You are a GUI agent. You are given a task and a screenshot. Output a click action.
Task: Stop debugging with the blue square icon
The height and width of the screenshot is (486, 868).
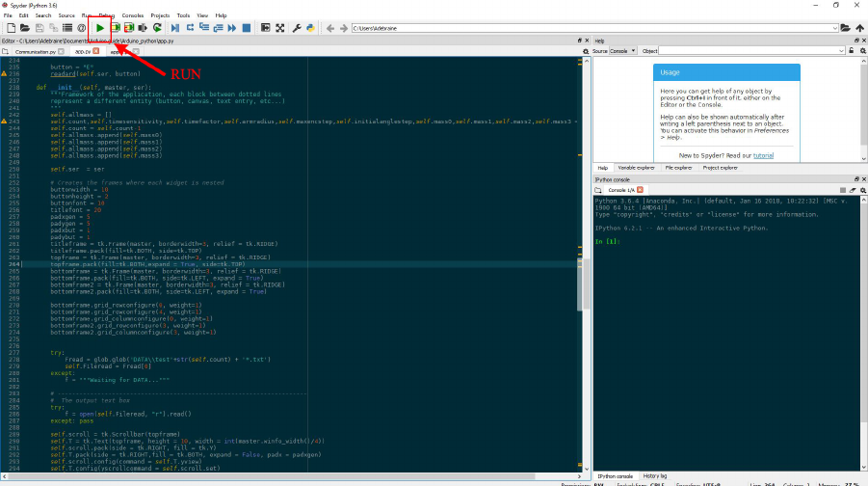(x=247, y=28)
